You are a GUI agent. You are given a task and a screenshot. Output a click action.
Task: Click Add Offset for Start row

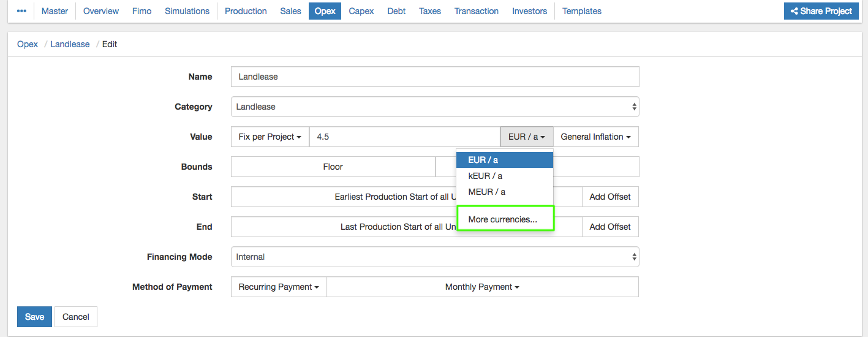609,197
